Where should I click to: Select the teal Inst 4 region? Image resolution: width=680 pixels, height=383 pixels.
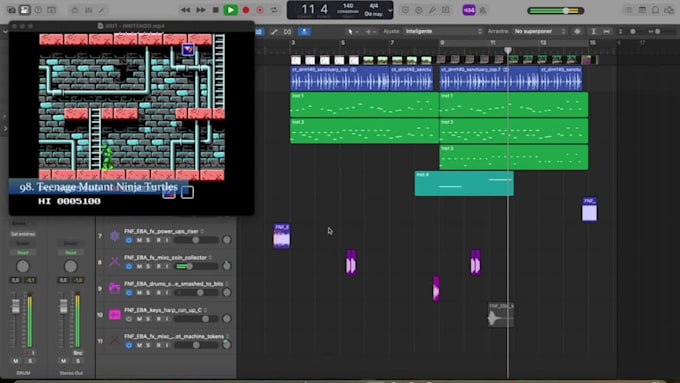(x=464, y=183)
